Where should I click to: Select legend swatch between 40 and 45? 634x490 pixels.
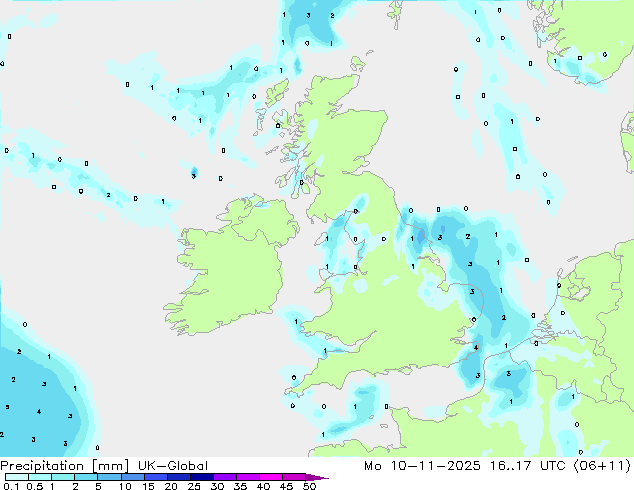271,477
